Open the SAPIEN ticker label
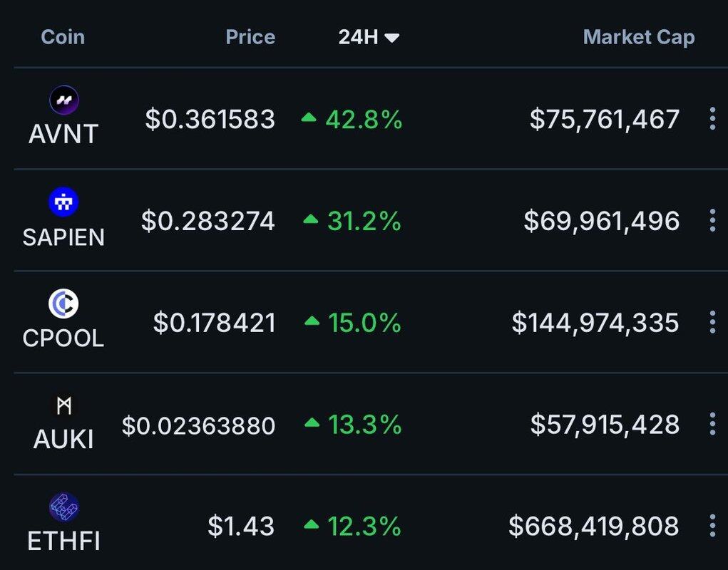 pyautogui.click(x=63, y=237)
